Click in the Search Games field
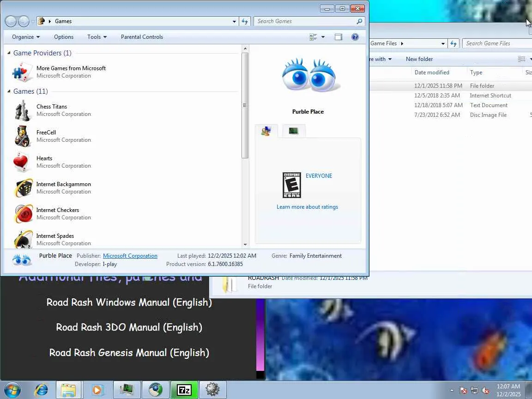This screenshot has width=532, height=399. (305, 21)
